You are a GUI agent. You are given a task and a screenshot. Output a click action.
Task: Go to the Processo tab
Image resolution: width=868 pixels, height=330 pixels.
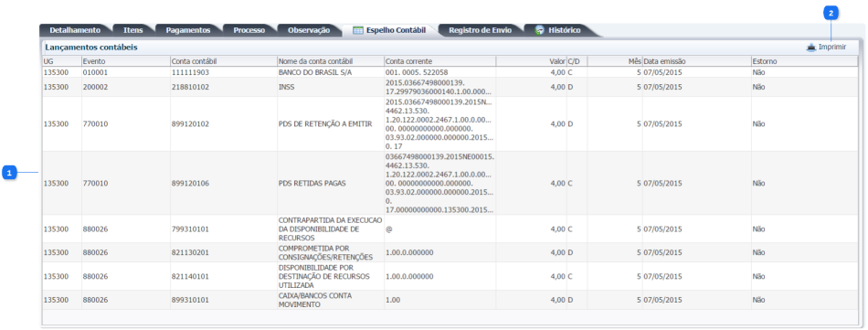(x=249, y=30)
